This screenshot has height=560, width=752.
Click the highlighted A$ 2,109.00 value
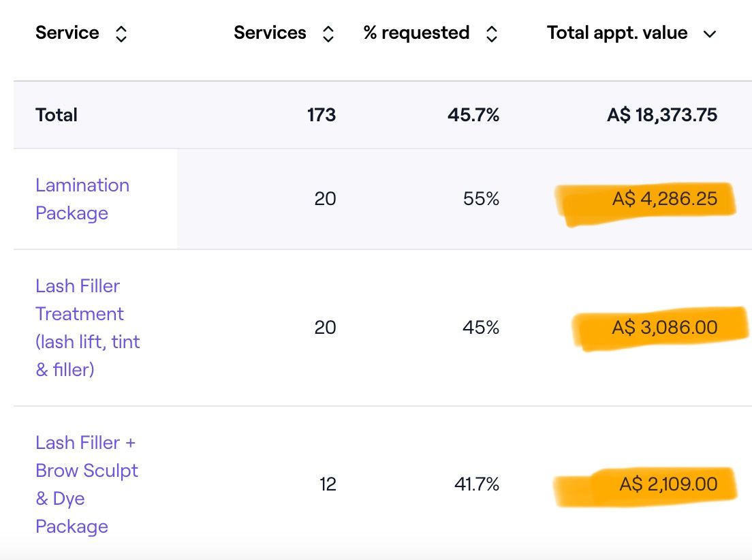pos(668,484)
